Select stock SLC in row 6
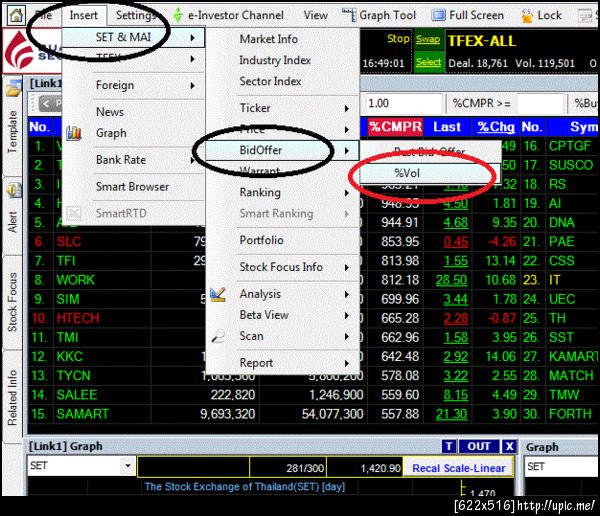The height and width of the screenshot is (516, 600). (69, 242)
